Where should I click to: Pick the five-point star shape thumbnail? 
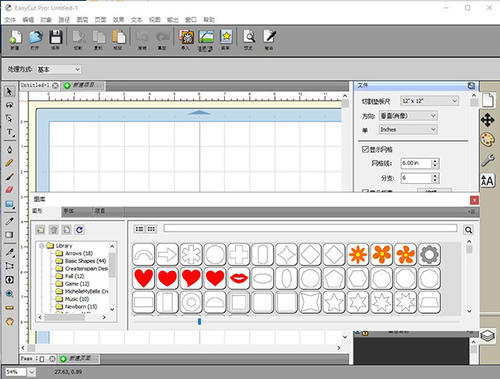[334, 302]
